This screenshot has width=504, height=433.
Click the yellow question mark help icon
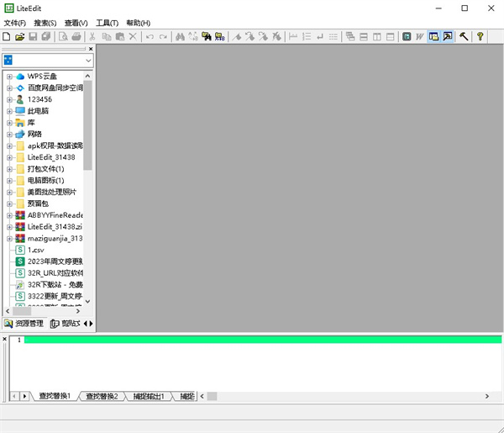coord(480,37)
